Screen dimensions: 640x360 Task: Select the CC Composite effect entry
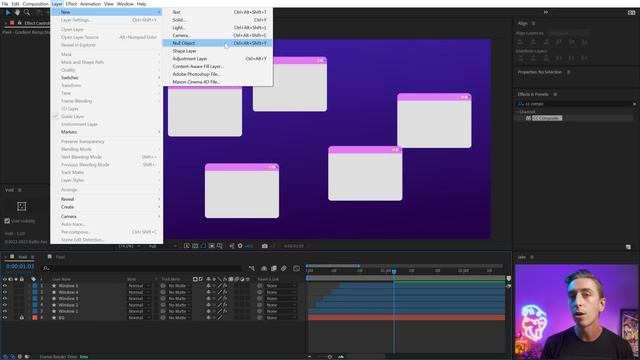[x=547, y=118]
